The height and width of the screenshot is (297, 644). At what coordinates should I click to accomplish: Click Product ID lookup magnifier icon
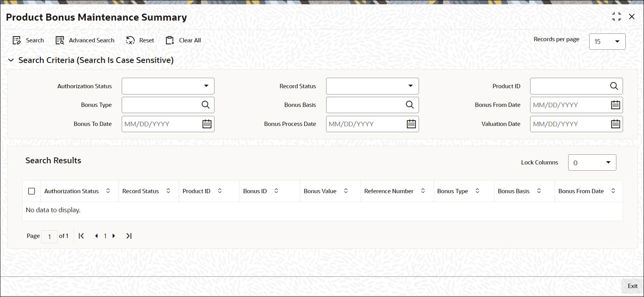[614, 86]
